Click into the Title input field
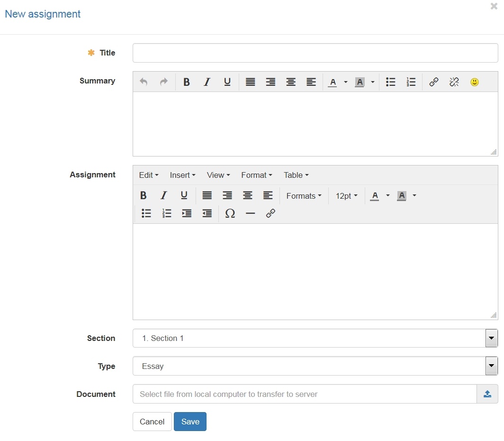 (315, 53)
